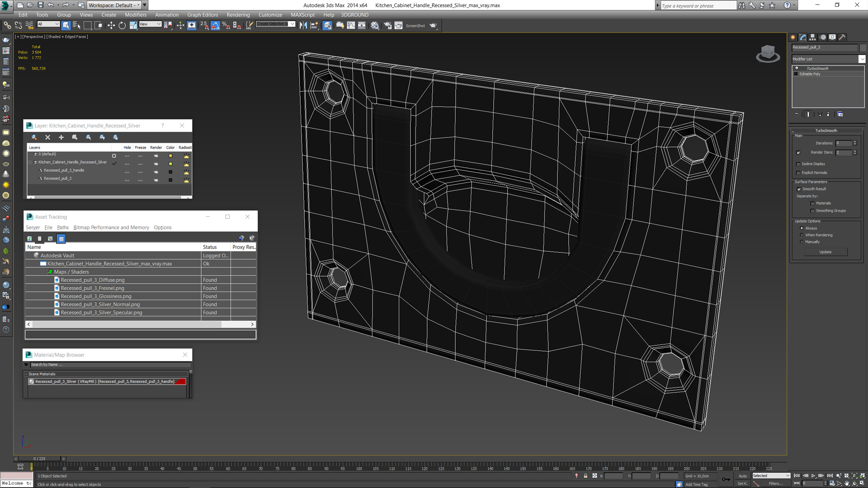Choose the Select and Rotate tool
The height and width of the screenshot is (488, 868).
click(122, 25)
